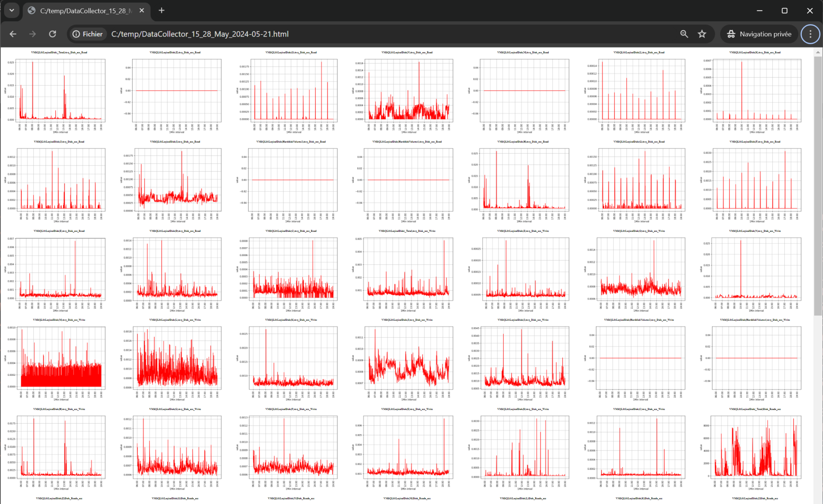
Task: Click the forward navigation arrow
Action: click(33, 34)
